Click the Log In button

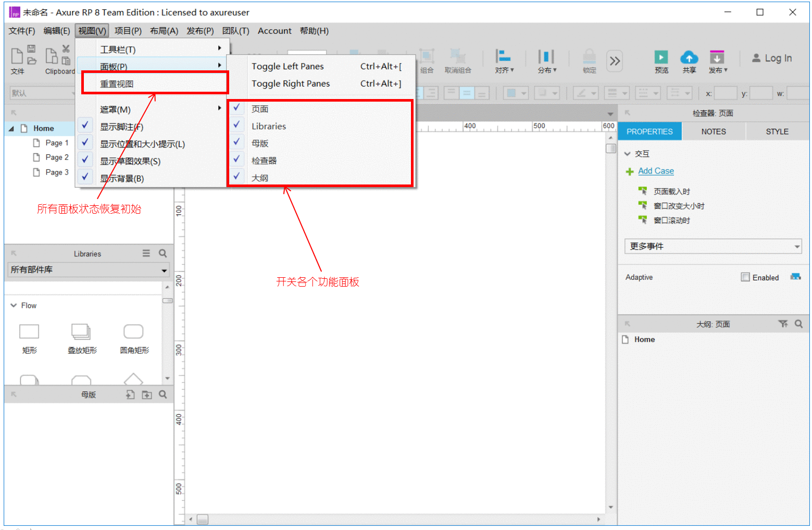point(772,58)
